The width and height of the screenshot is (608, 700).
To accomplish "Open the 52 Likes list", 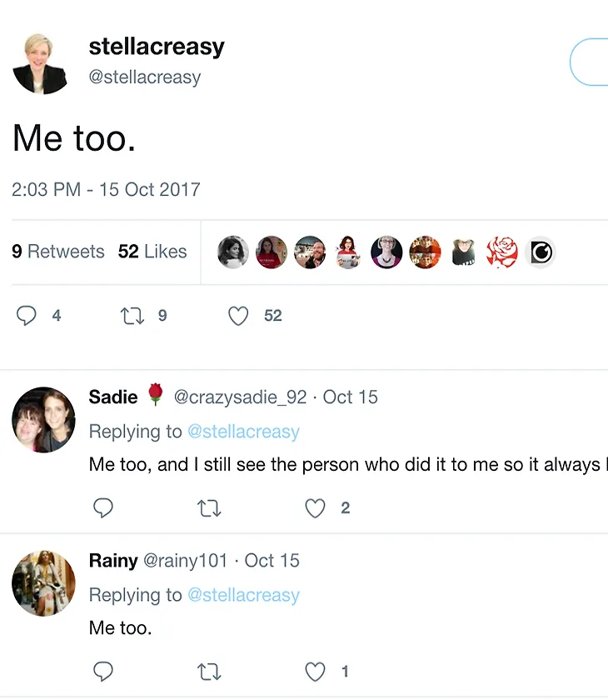I will click(152, 252).
